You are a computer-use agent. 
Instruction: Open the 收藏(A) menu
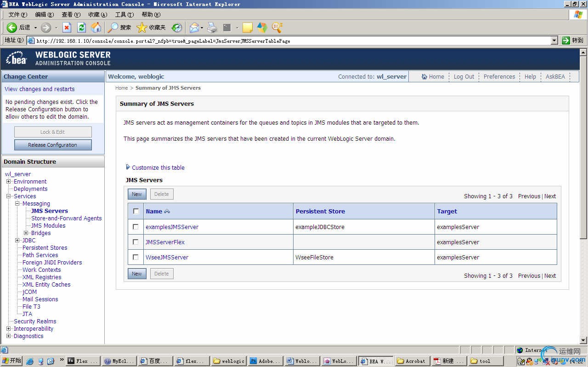coord(97,15)
